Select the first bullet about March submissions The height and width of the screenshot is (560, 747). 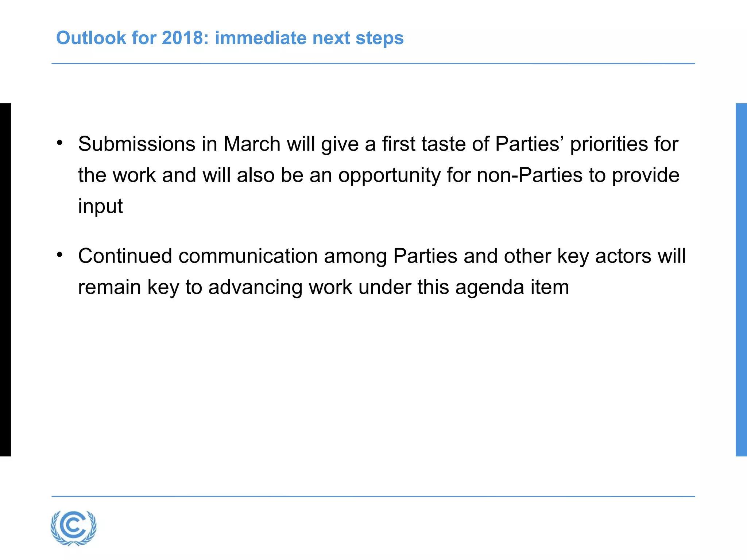coord(378,175)
